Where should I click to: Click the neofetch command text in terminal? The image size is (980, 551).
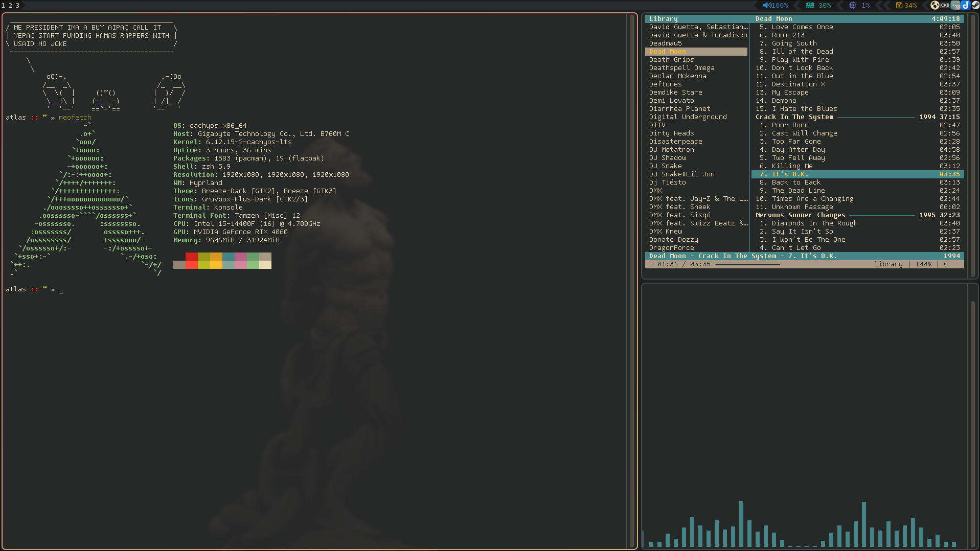pyautogui.click(x=75, y=118)
